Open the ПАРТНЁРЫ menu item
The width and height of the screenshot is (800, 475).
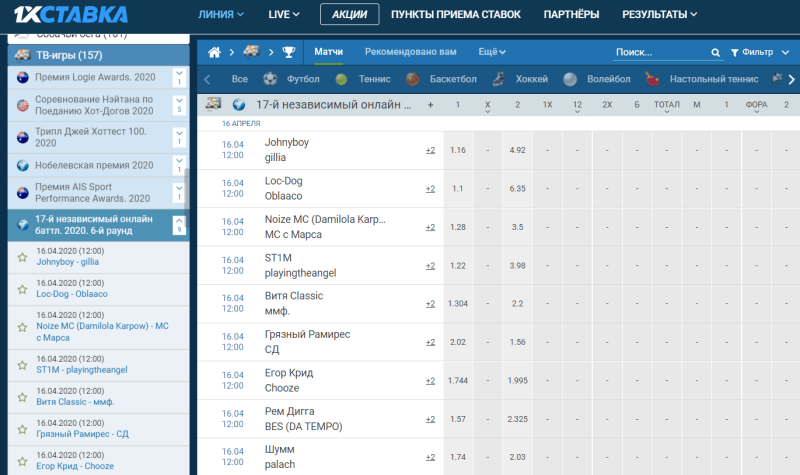pyautogui.click(x=571, y=14)
